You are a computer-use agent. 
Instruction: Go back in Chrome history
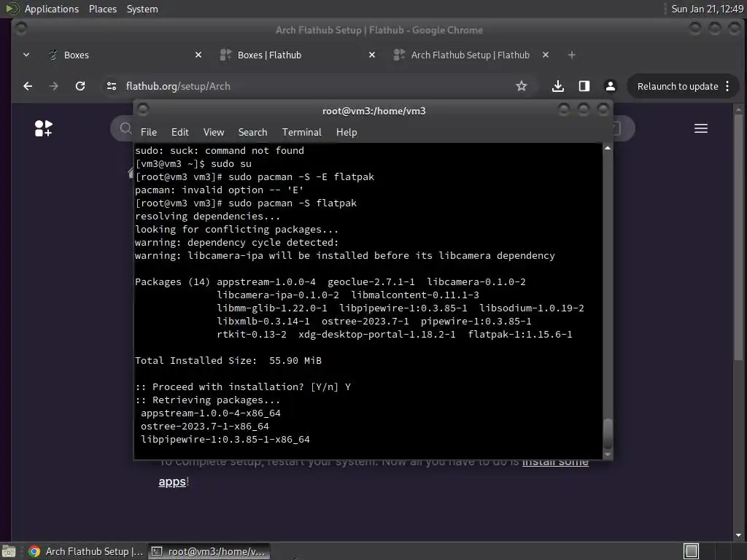pos(28,86)
